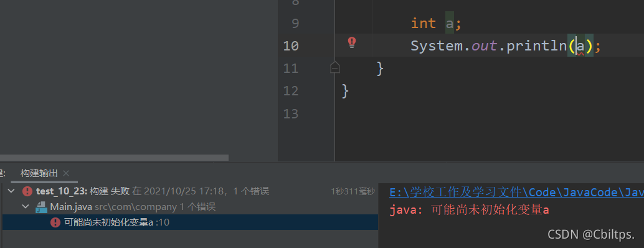Click the println method call text
The width and height of the screenshot is (644, 248).
537,45
